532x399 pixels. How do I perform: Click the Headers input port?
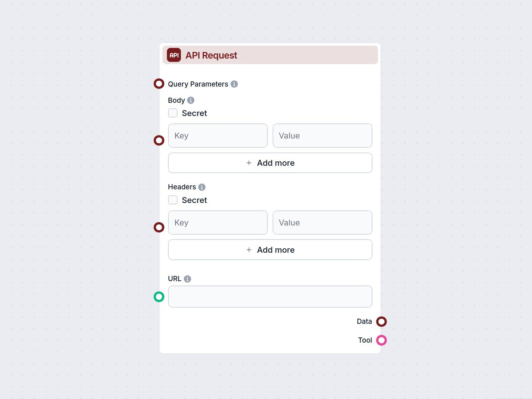click(159, 227)
